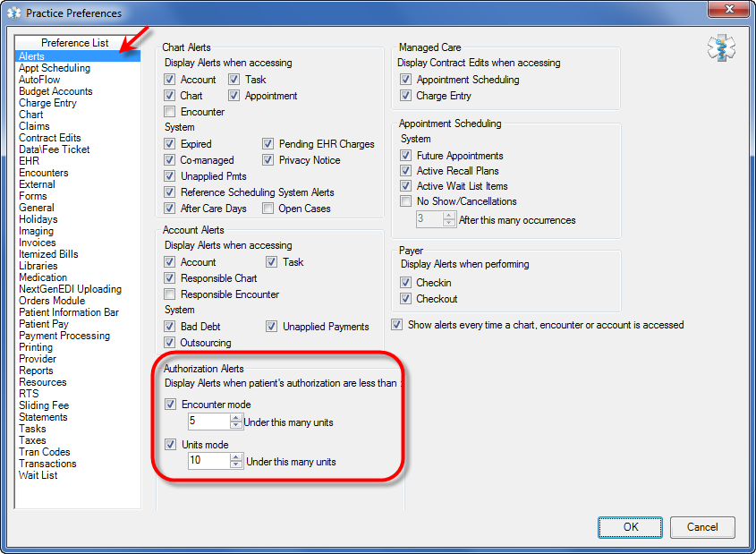Viewport: 756px width, 554px height.
Task: Toggle Managed Care Appointment Scheduling checkbox
Action: click(x=405, y=80)
